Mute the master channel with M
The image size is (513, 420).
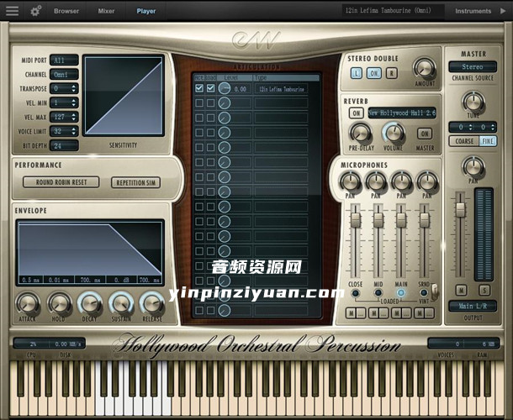click(461, 290)
